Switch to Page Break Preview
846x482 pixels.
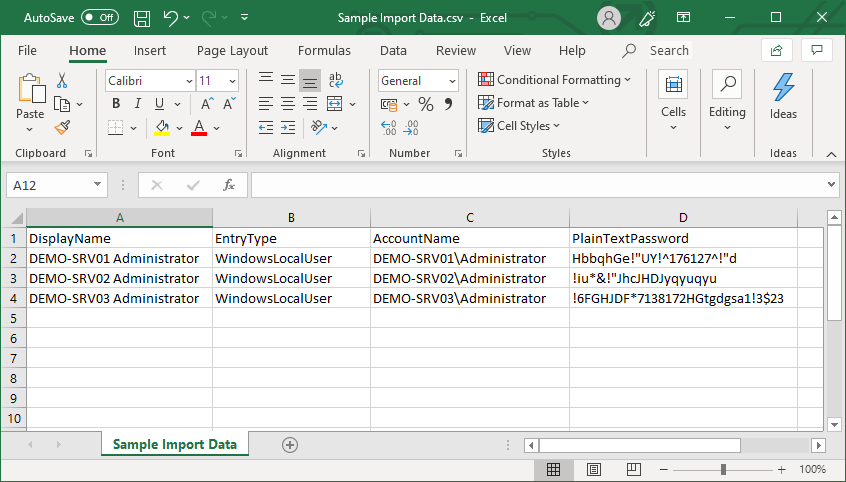(x=634, y=469)
